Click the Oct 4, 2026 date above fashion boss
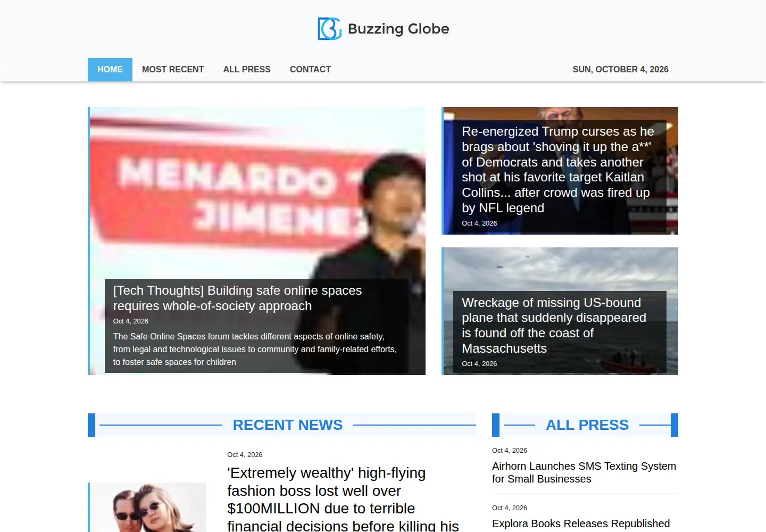766x532 pixels. pos(245,455)
